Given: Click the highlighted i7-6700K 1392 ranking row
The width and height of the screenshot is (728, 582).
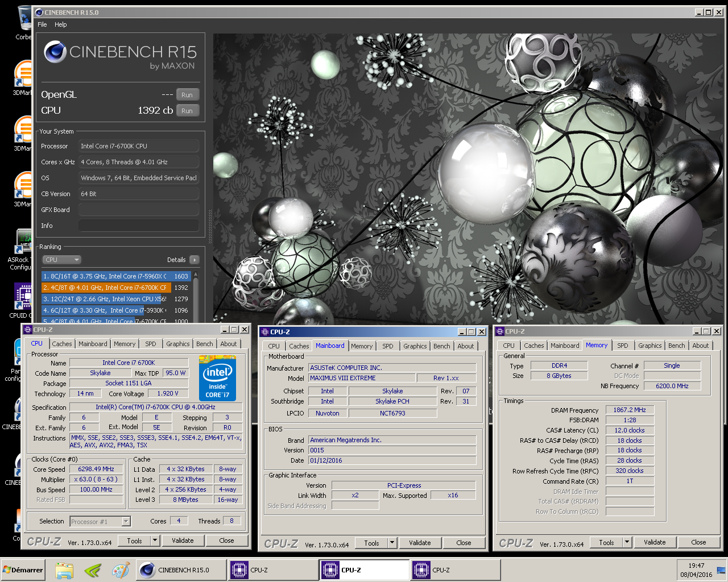Looking at the screenshot, I should click(116, 288).
